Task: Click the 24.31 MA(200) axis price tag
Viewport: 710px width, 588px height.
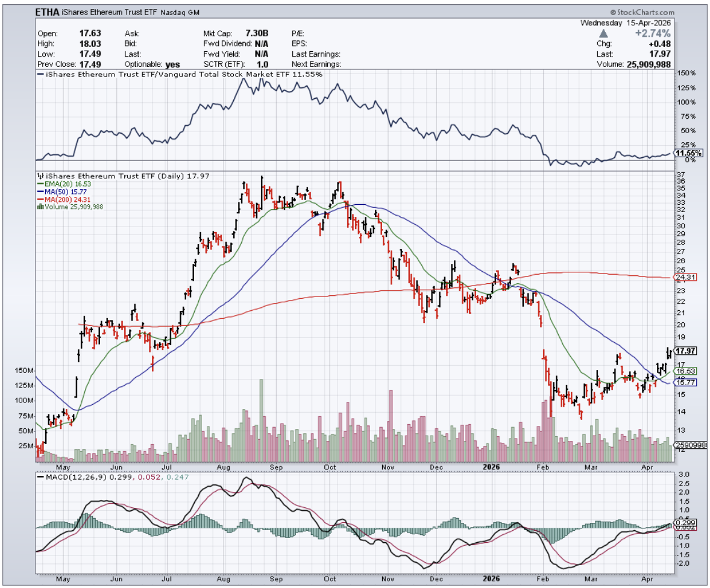Action: [x=686, y=278]
